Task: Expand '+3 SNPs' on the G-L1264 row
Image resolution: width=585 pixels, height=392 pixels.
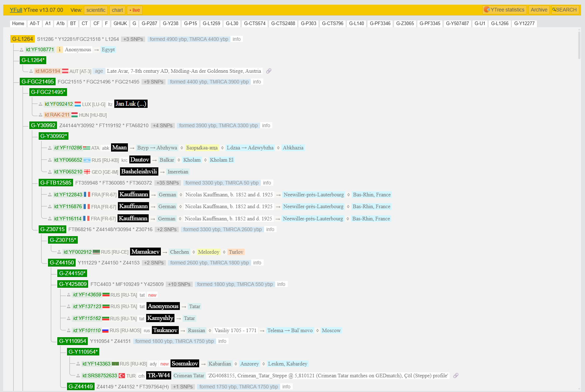Action: pyautogui.click(x=133, y=39)
